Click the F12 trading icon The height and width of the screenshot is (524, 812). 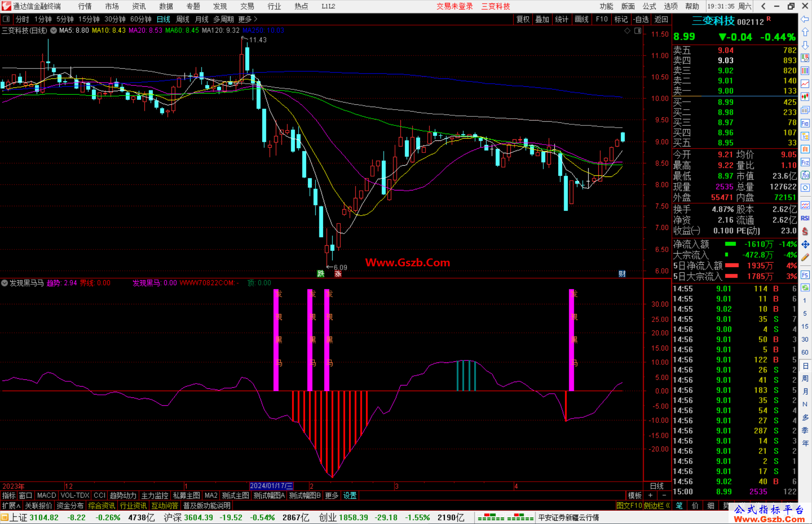coord(805,162)
